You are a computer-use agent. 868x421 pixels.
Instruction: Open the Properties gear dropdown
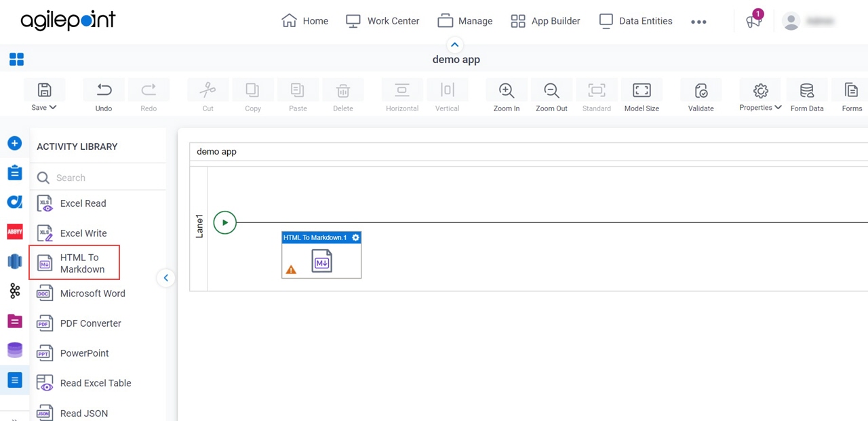click(760, 95)
